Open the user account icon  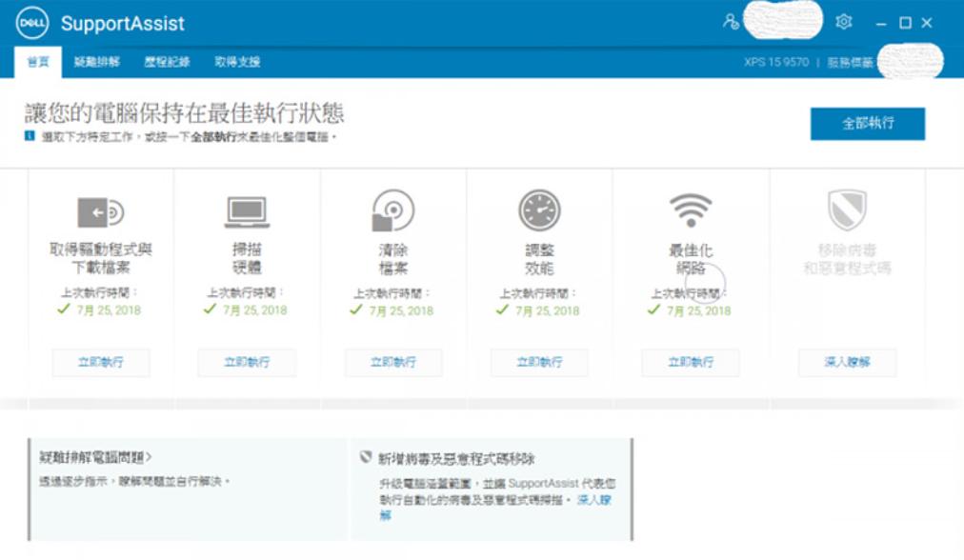pyautogui.click(x=731, y=22)
